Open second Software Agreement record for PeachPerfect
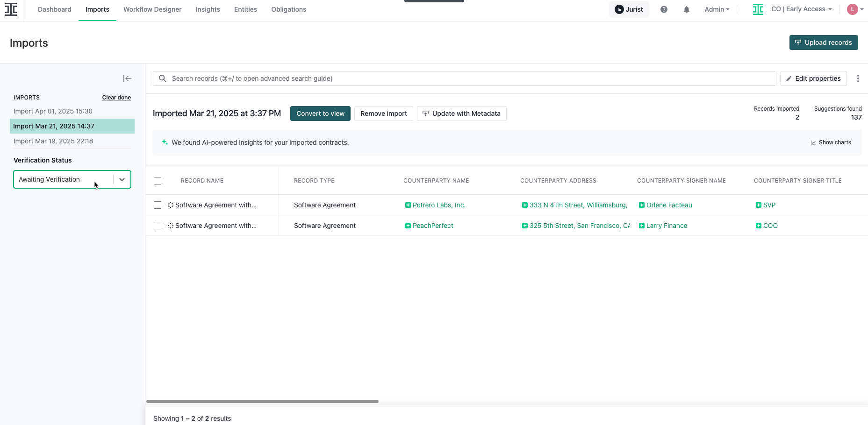868x425 pixels. click(215, 226)
